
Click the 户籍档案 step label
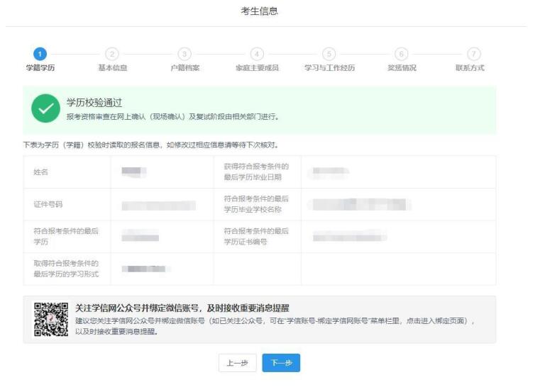click(184, 68)
